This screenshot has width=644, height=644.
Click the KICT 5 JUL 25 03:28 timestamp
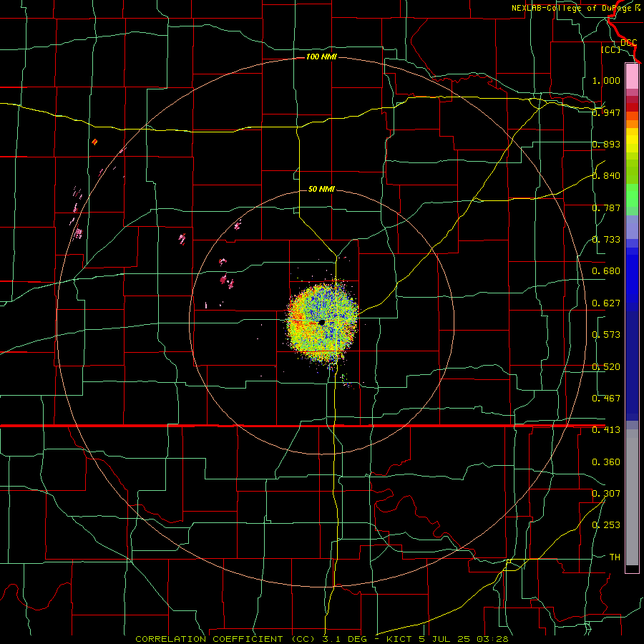pyautogui.click(x=447, y=639)
